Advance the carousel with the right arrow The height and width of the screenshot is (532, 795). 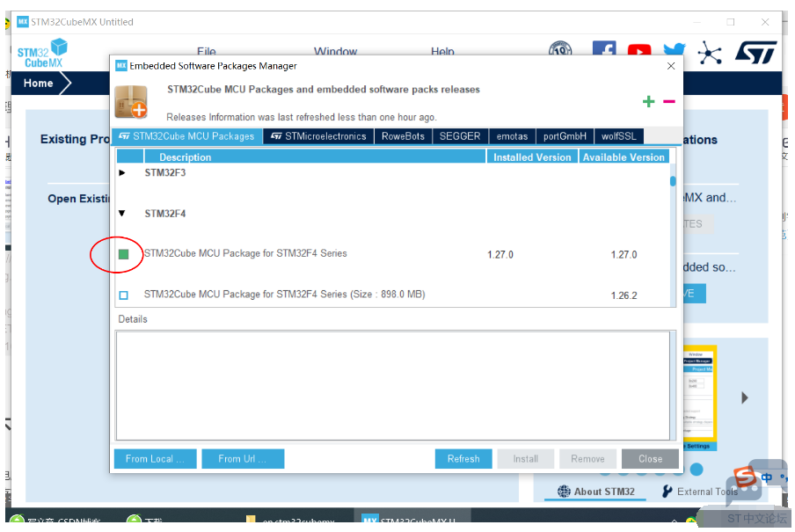tap(744, 397)
